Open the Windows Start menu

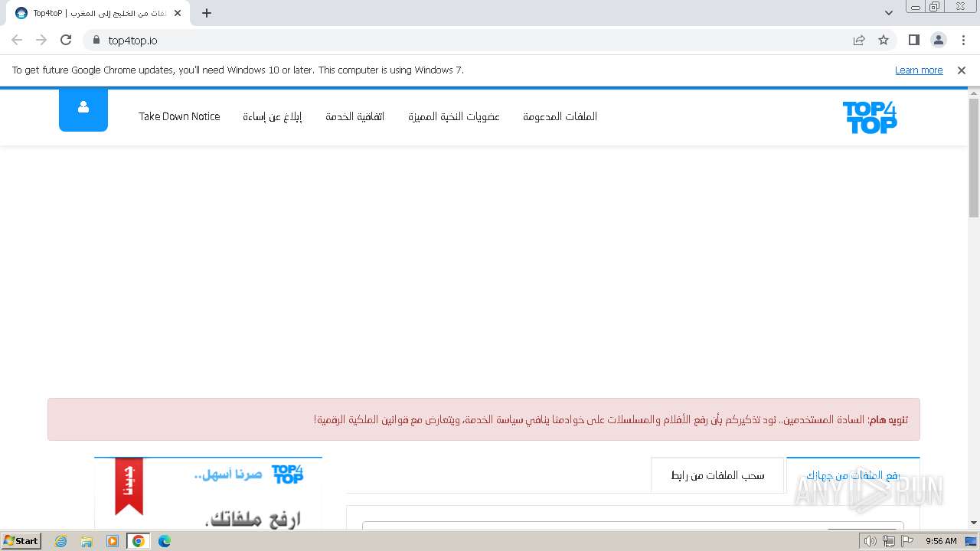[x=21, y=540]
